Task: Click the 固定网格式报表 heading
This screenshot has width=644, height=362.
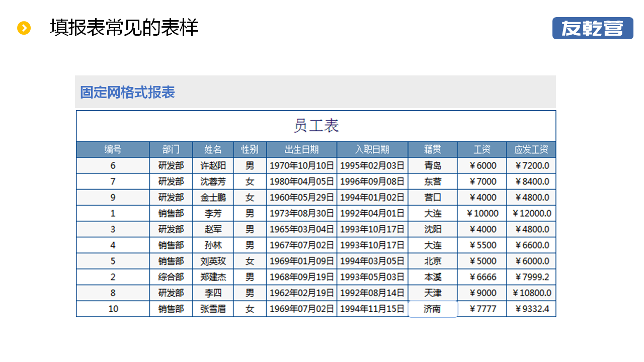Action: tap(127, 93)
